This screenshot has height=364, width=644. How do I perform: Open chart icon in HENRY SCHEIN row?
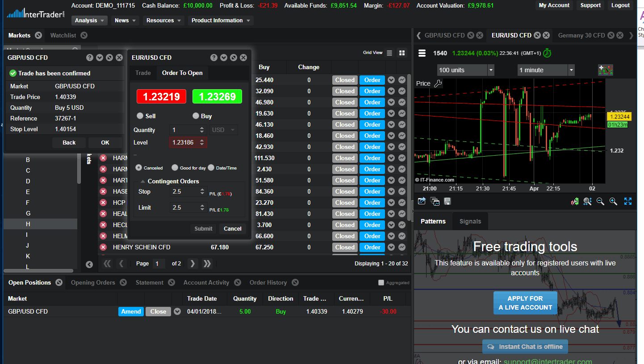pos(401,247)
